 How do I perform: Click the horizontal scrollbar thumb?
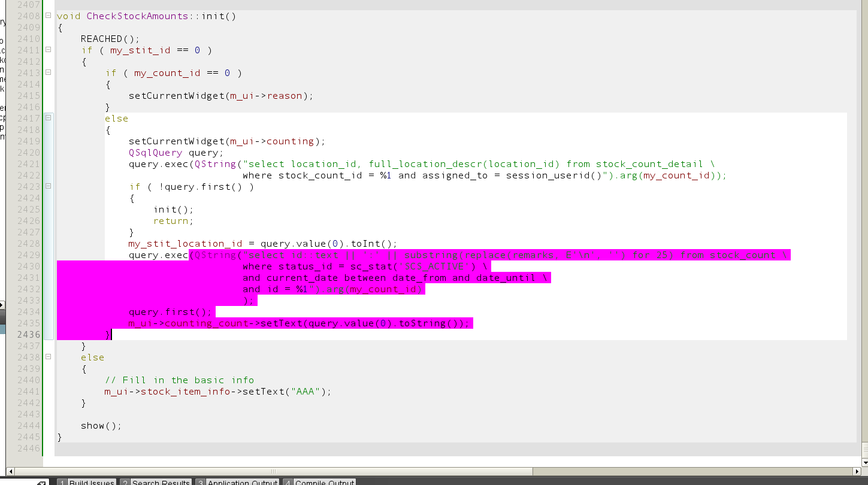click(x=273, y=471)
